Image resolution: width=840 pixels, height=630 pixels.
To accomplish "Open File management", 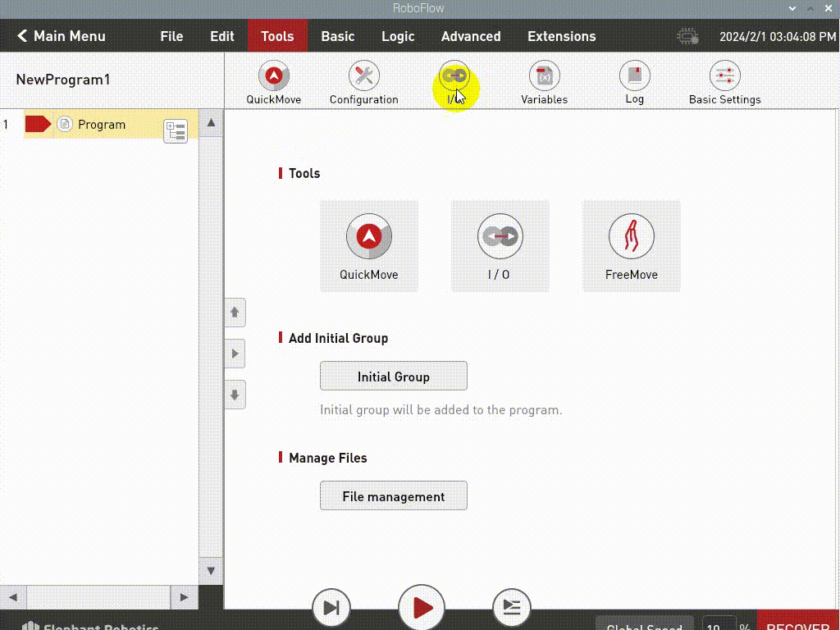I will [394, 496].
